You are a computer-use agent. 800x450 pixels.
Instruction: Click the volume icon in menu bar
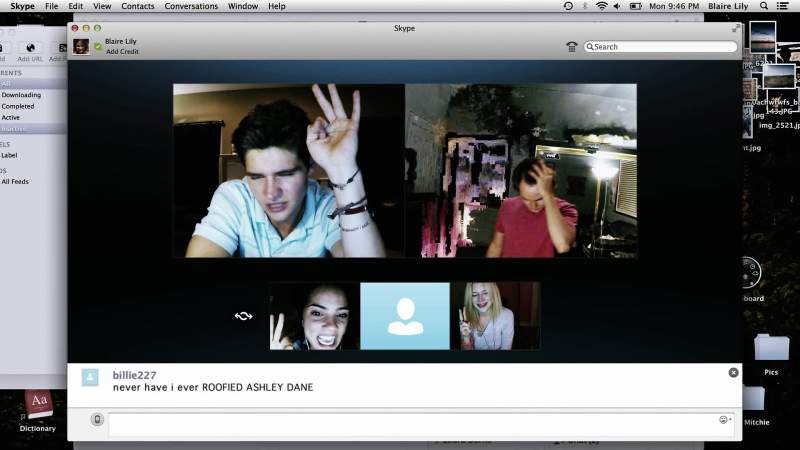(x=617, y=6)
